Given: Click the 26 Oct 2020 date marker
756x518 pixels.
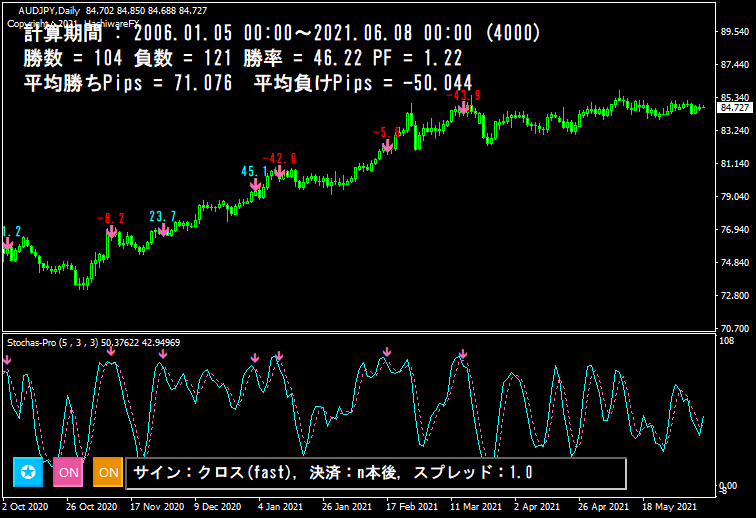Looking at the screenshot, I should point(93,507).
